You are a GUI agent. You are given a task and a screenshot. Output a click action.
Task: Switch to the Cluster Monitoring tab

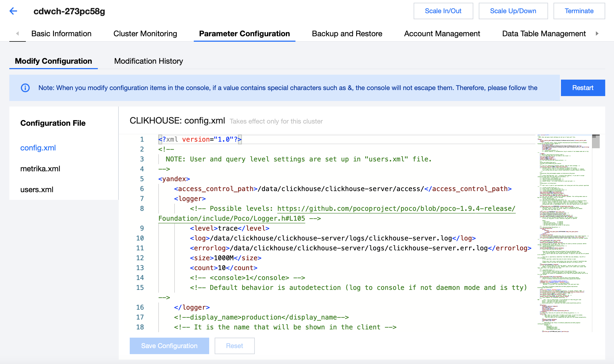(145, 33)
